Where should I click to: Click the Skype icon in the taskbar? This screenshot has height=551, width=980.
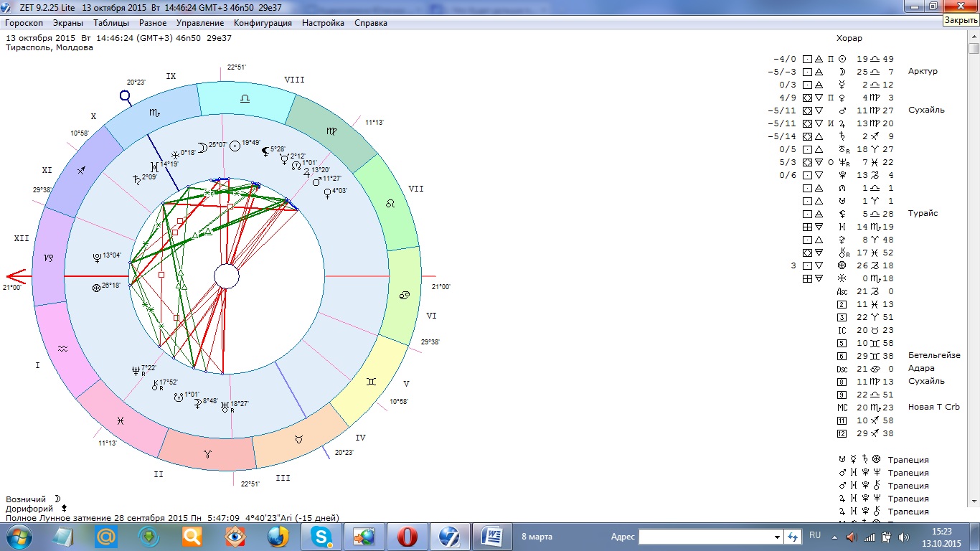point(321,536)
